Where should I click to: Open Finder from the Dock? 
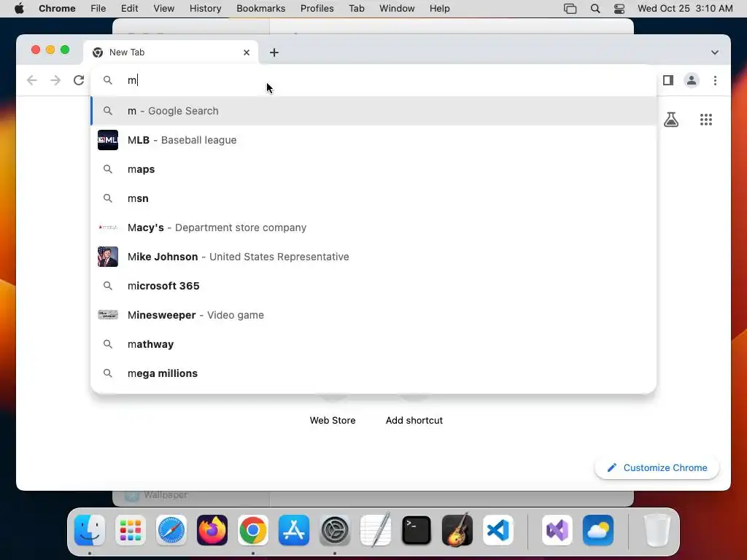(90, 530)
